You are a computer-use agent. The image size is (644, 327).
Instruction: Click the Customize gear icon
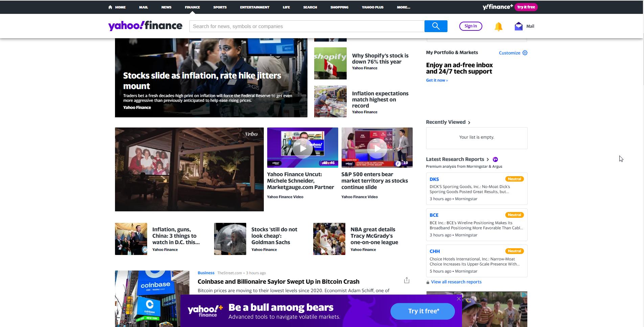pos(525,53)
